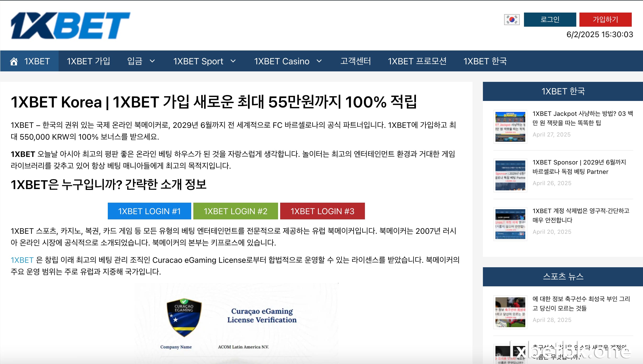
Task: Open 1XBET LOGIN #1 blue button
Action: (149, 211)
